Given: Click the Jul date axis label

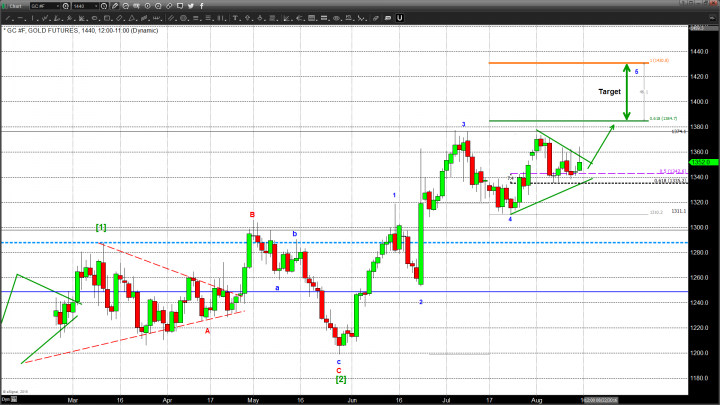Looking at the screenshot, I should point(446,400).
